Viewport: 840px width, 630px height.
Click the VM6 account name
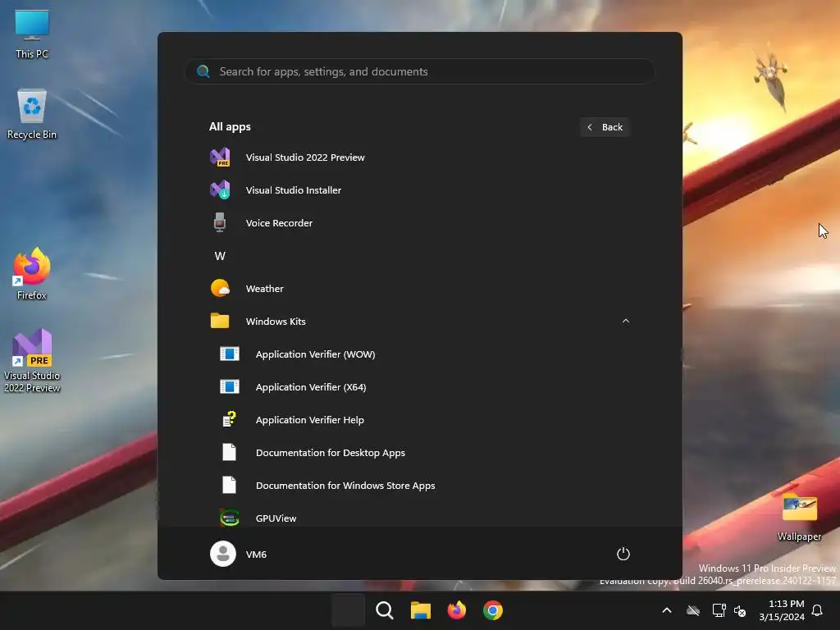pyautogui.click(x=256, y=555)
